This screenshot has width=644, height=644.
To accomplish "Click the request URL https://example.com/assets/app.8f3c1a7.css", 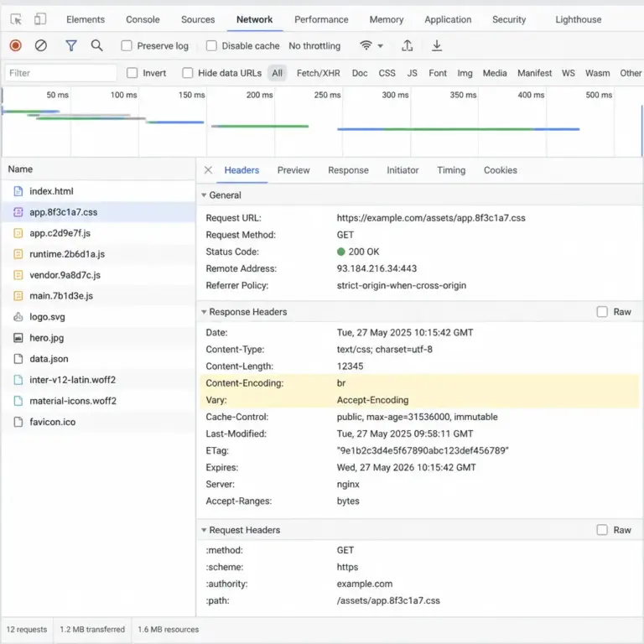I will coord(431,218).
